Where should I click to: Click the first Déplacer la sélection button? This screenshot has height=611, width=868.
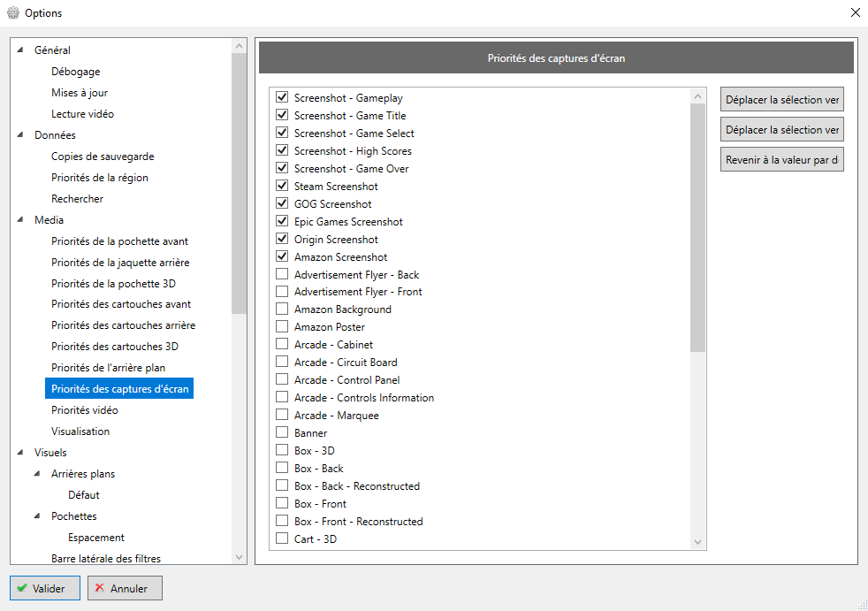pos(781,99)
